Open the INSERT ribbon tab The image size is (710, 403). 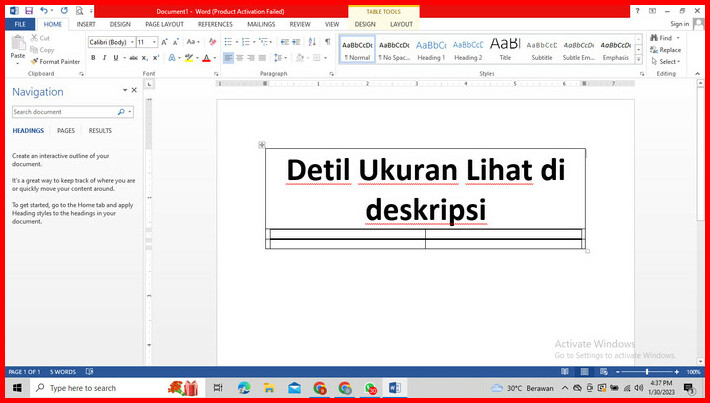86,23
